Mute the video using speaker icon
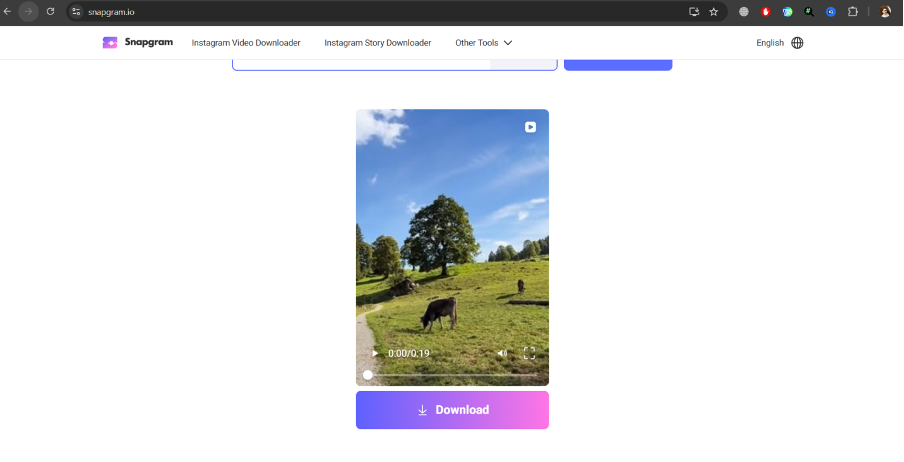Image resolution: width=904 pixels, height=462 pixels. coord(502,353)
